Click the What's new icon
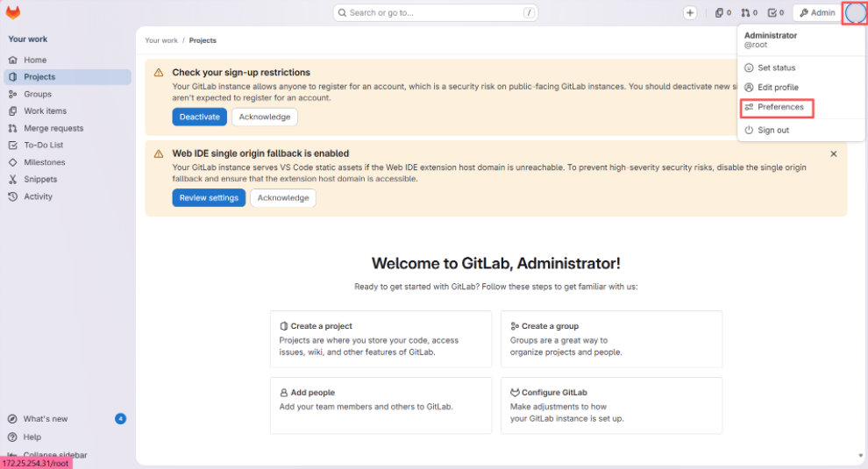Screen dimensions: 868x469 pos(12,419)
